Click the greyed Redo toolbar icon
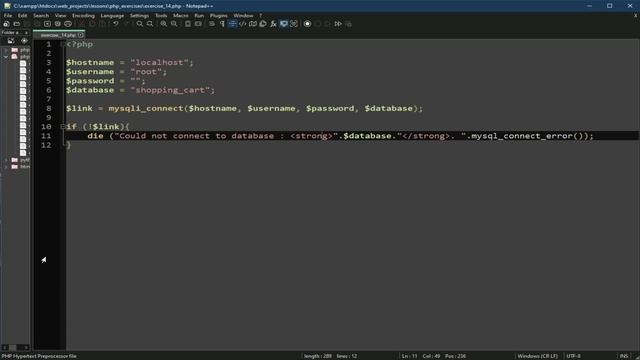The width and height of the screenshot is (640, 360). (126, 24)
